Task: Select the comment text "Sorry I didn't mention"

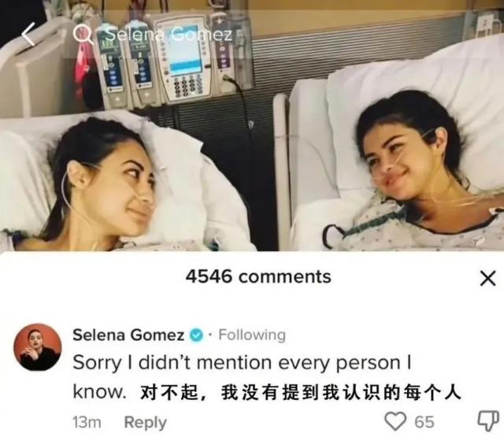Action: coord(174,363)
